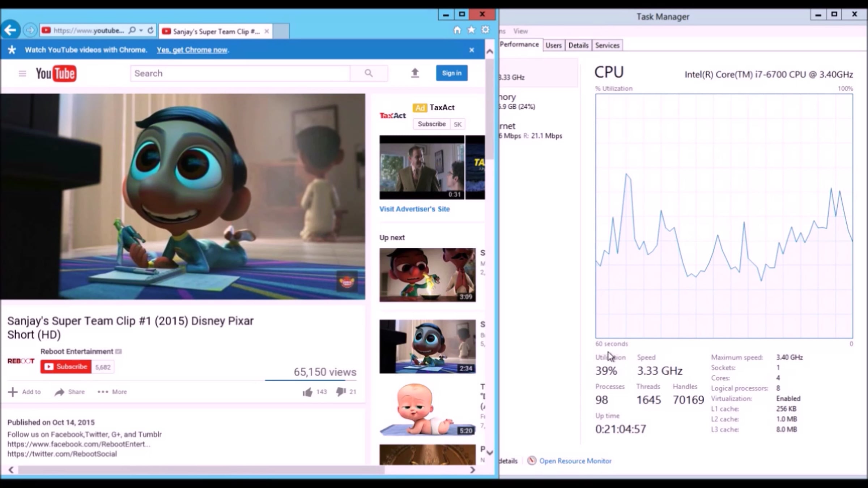
Task: Click the YouTube upload arrow icon
Action: 415,73
